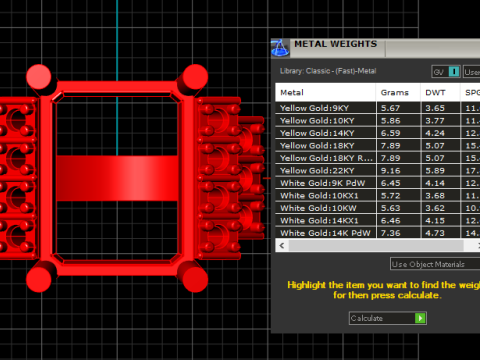Select the Yellow Gold:18KY R... row

(x=378, y=158)
